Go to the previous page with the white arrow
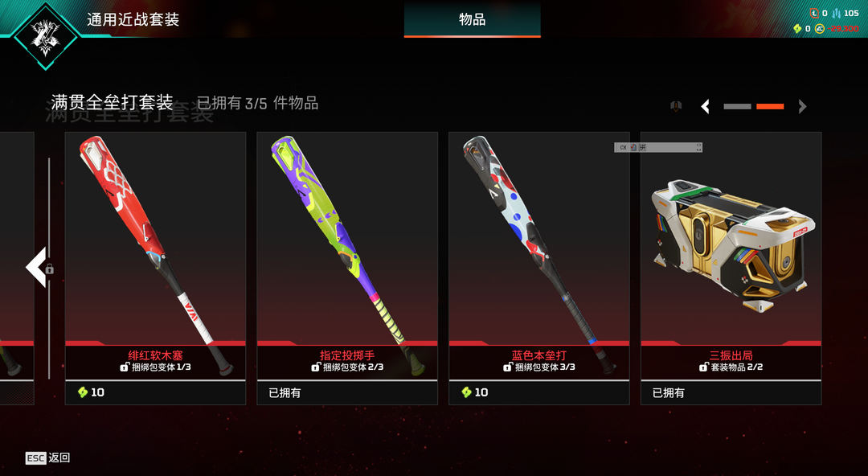 [x=706, y=106]
